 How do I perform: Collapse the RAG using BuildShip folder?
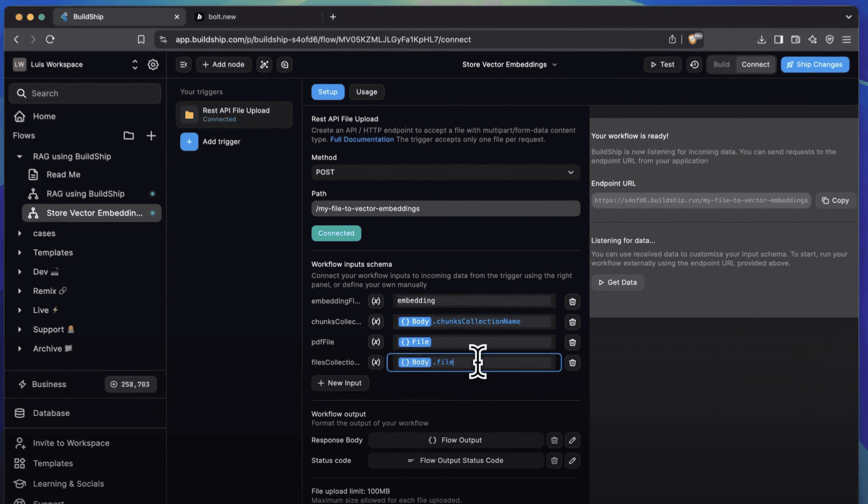coord(19,156)
